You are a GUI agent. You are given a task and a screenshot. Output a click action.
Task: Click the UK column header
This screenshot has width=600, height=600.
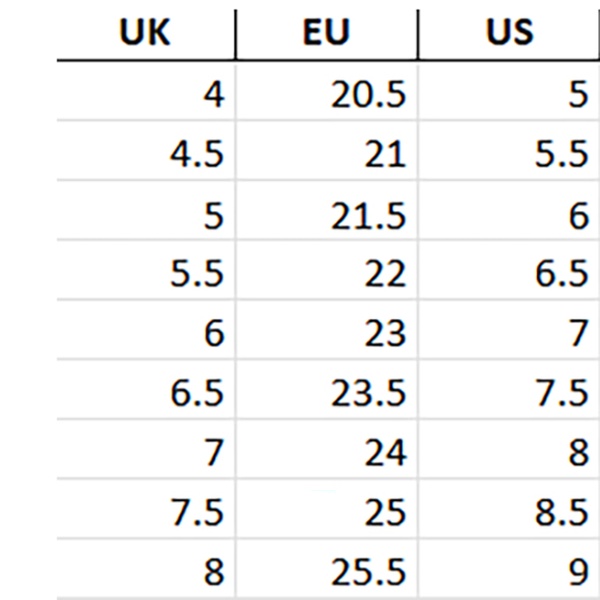(146, 33)
